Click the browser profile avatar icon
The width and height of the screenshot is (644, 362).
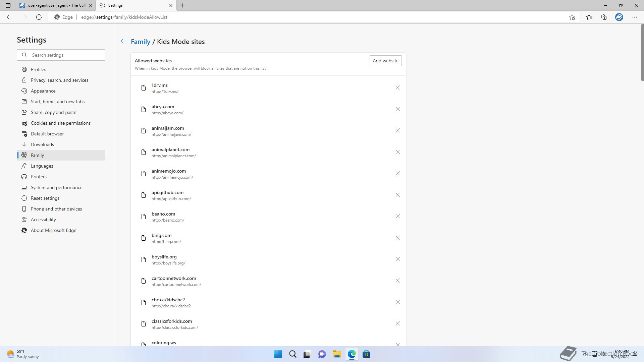619,17
